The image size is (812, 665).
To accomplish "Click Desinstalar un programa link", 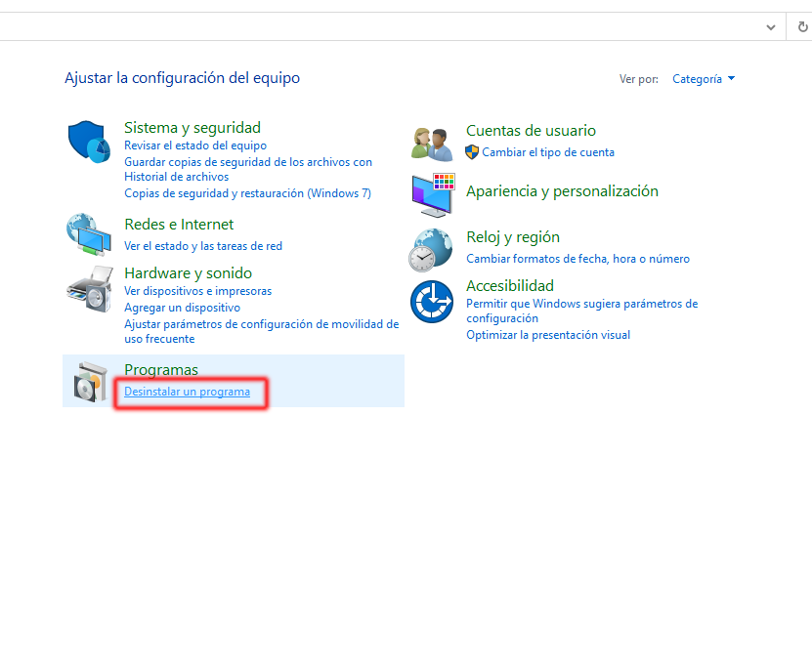I will point(187,392).
